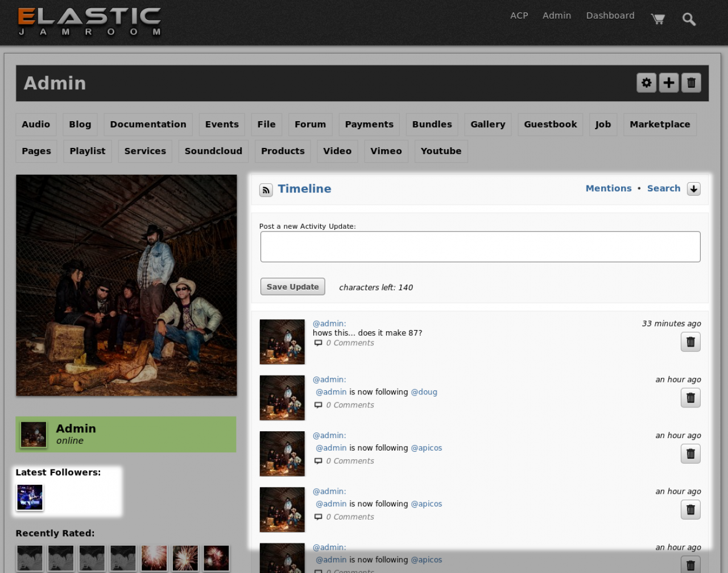
Task: Click avatar beside 'hows this...' post
Action: coord(282,342)
